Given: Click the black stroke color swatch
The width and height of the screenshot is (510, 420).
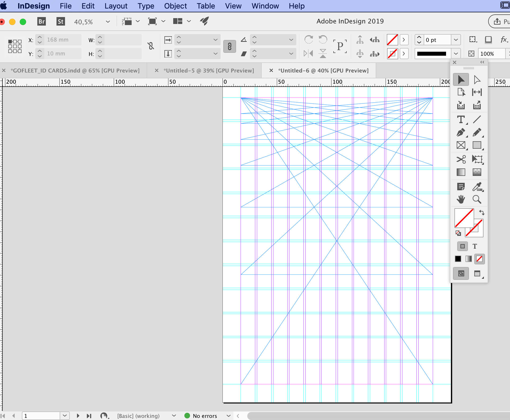Looking at the screenshot, I should (x=458, y=259).
